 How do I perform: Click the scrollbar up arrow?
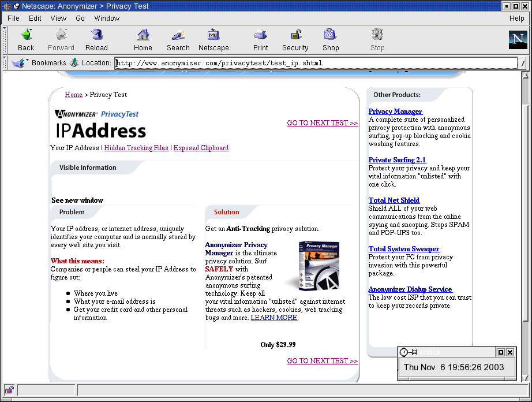point(525,76)
